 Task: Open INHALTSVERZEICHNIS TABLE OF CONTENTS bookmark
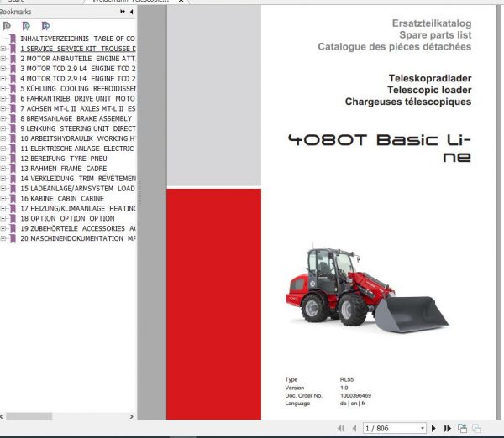[x=78, y=39]
